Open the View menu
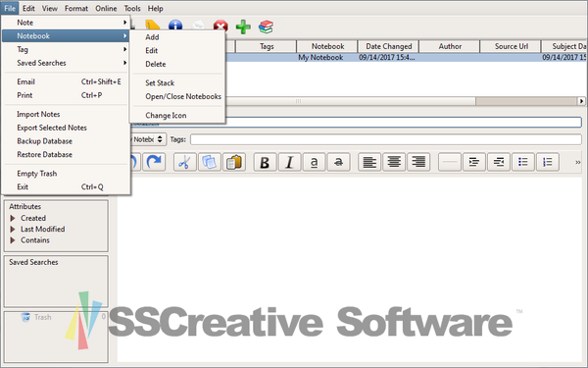This screenshot has height=368, width=588. (50, 8)
